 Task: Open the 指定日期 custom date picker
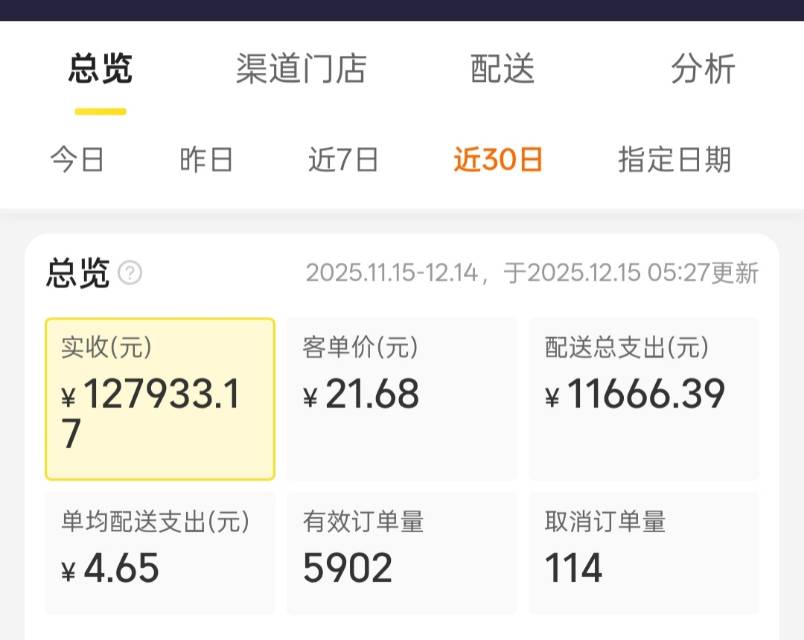(x=674, y=160)
